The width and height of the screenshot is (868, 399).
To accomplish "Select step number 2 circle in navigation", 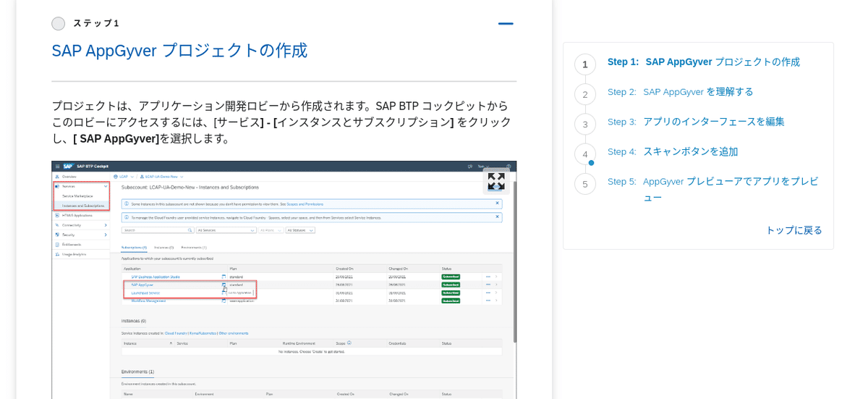I will click(585, 94).
